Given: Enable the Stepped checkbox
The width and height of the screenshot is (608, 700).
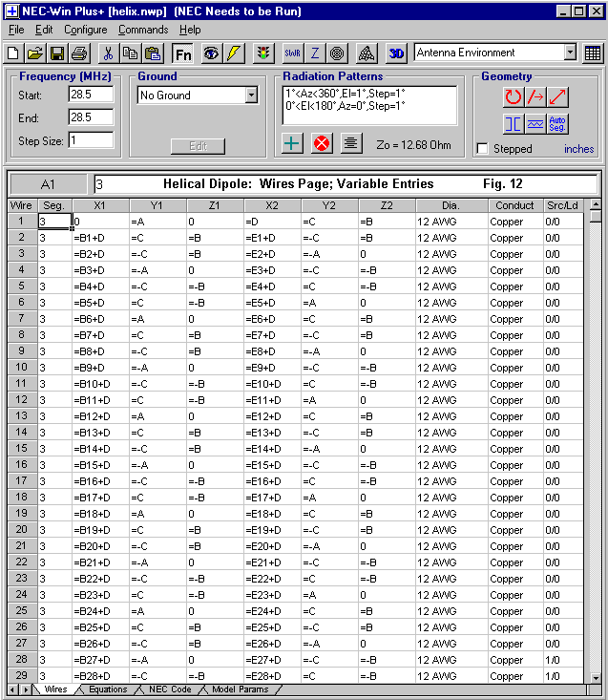Looking at the screenshot, I should click(x=482, y=149).
